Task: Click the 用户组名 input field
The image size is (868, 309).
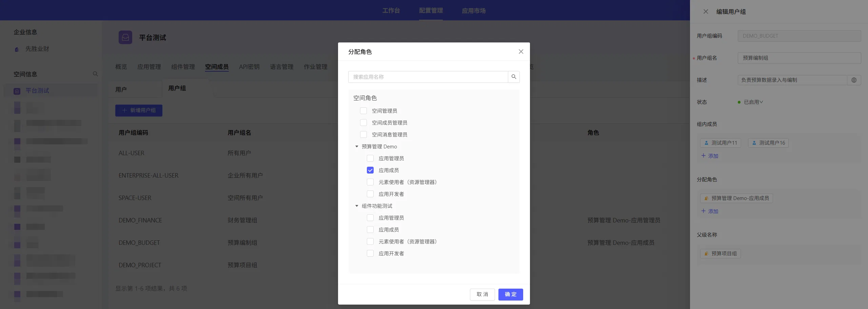Action: (799, 58)
